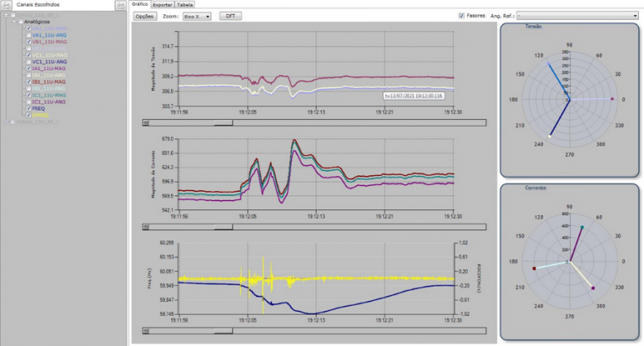Uncheck the FREQ channel checkbox
Image resolution: width=644 pixels, height=346 pixels.
pos(29,108)
